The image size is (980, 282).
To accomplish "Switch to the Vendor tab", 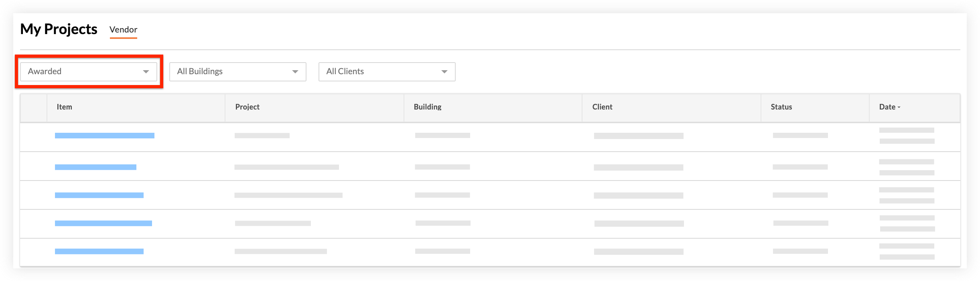I will click(x=123, y=30).
